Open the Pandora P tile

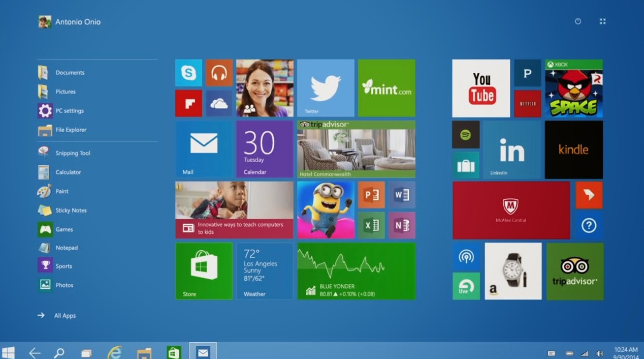527,73
